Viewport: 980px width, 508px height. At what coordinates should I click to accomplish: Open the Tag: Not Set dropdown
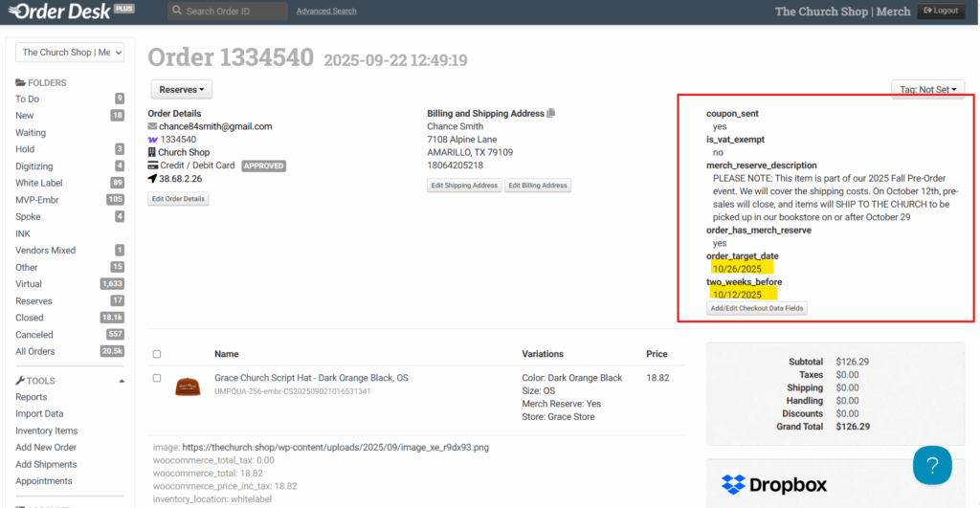coord(926,90)
